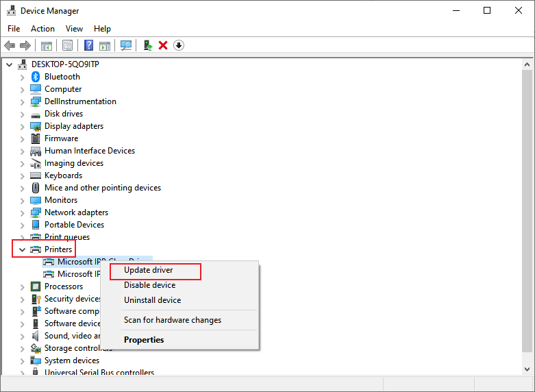Click the scrollbar up arrow
This screenshot has height=392, width=535.
(x=527, y=64)
